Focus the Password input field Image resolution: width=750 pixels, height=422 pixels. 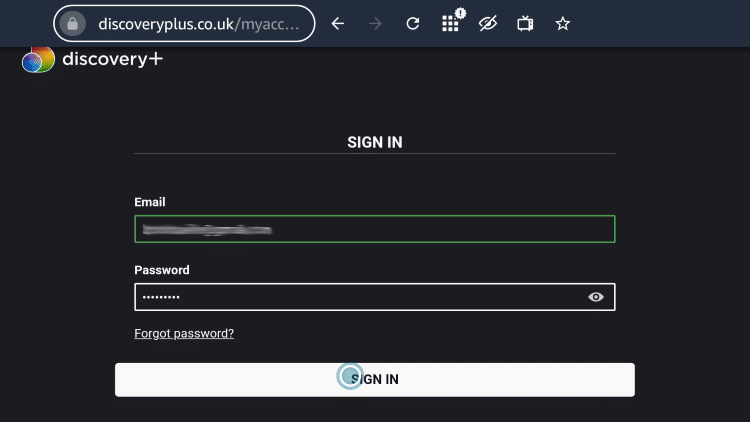(375, 297)
